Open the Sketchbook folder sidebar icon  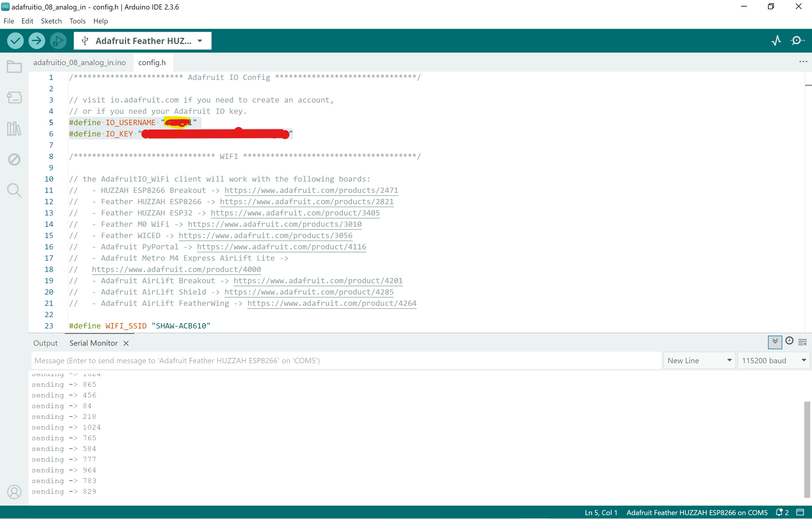tap(14, 66)
